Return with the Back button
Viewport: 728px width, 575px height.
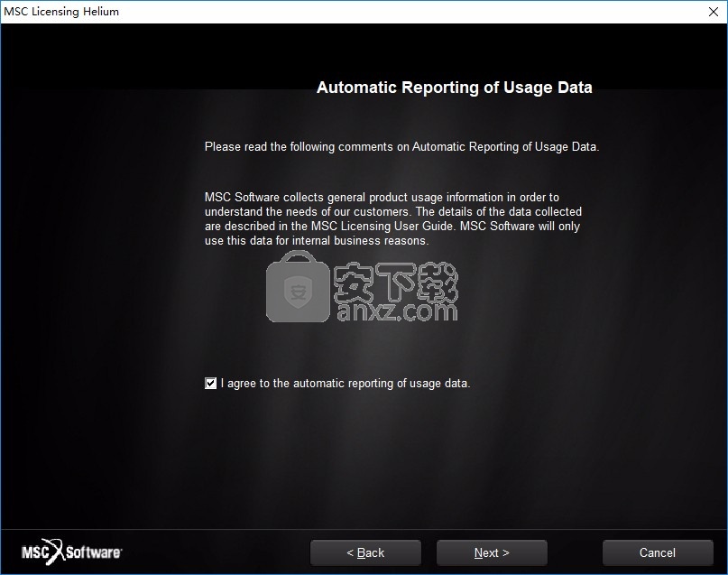pos(365,552)
